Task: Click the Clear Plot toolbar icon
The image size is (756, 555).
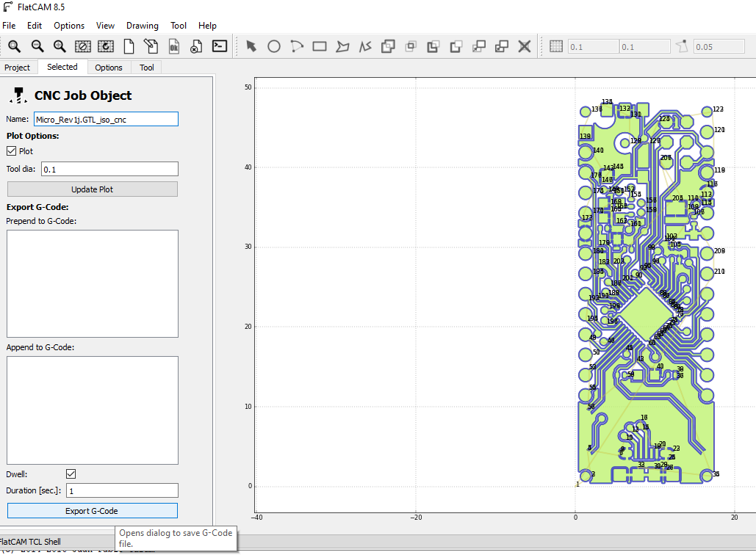Action: [82, 46]
